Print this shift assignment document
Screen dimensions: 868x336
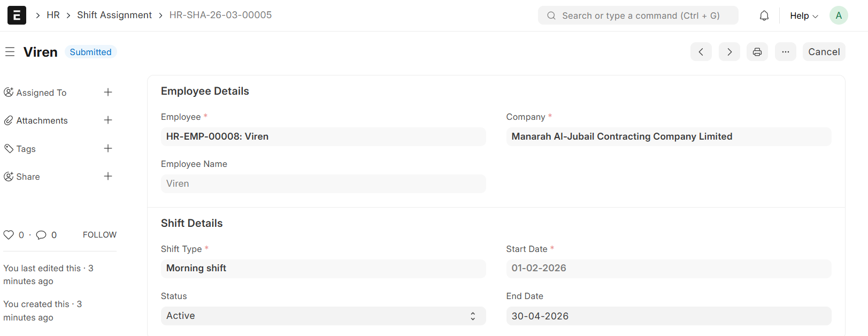pos(757,52)
